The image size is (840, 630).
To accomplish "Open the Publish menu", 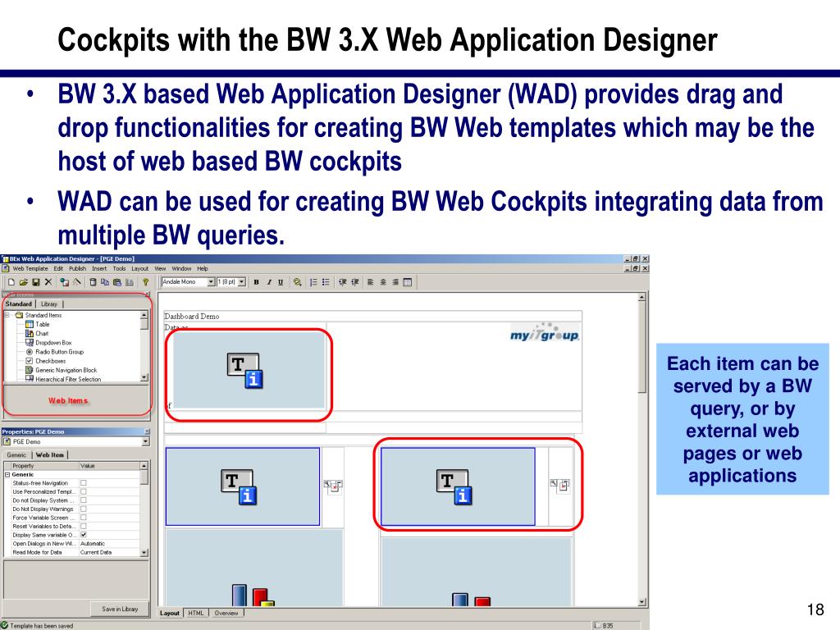I will 77,268.
